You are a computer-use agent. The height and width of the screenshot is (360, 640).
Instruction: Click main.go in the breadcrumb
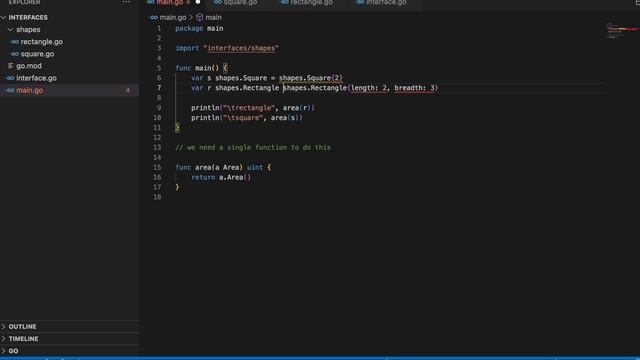pyautogui.click(x=173, y=18)
